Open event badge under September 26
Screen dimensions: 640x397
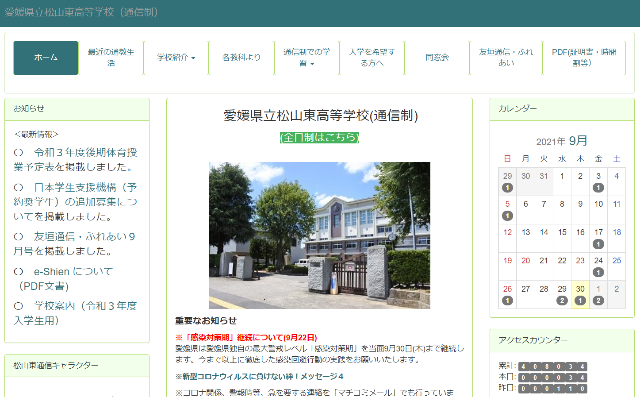(x=507, y=301)
